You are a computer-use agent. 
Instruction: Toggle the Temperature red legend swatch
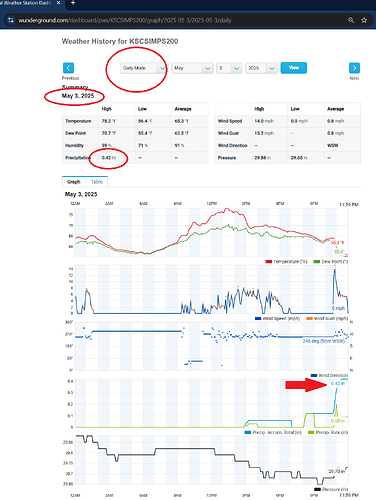tap(269, 262)
